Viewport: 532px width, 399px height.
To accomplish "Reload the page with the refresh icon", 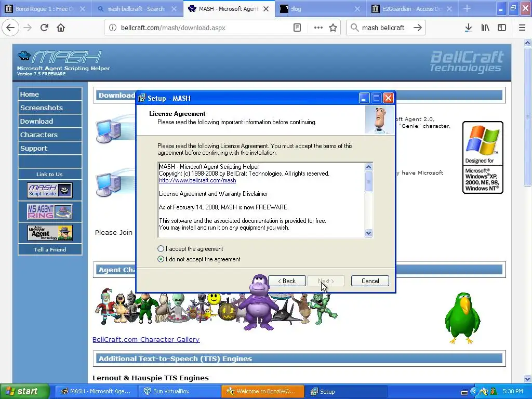I will [x=44, y=28].
